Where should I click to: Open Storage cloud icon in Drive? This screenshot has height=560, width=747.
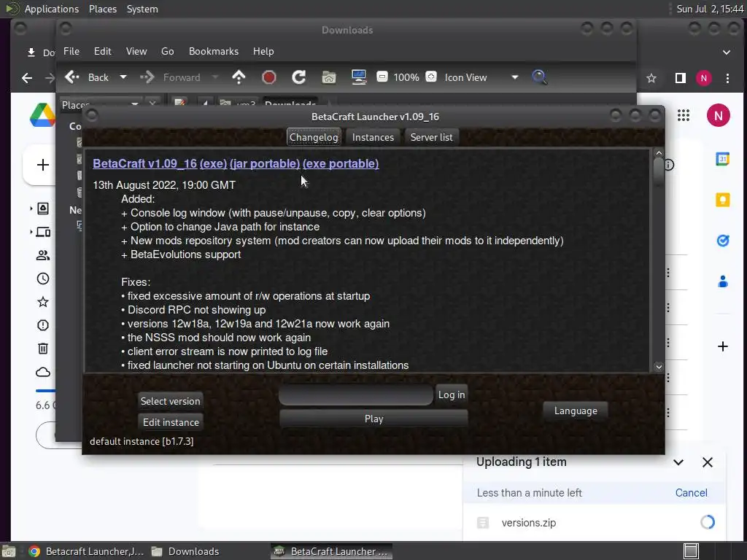(43, 372)
